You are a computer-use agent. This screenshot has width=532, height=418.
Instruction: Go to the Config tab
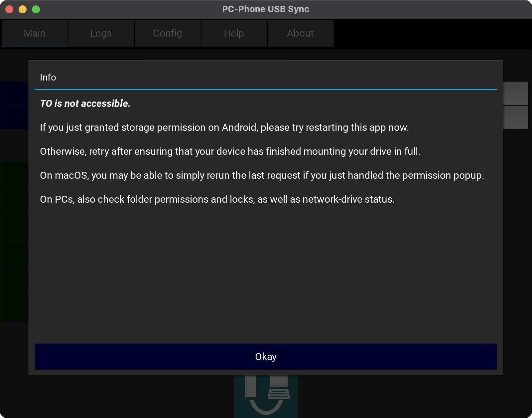[168, 33]
